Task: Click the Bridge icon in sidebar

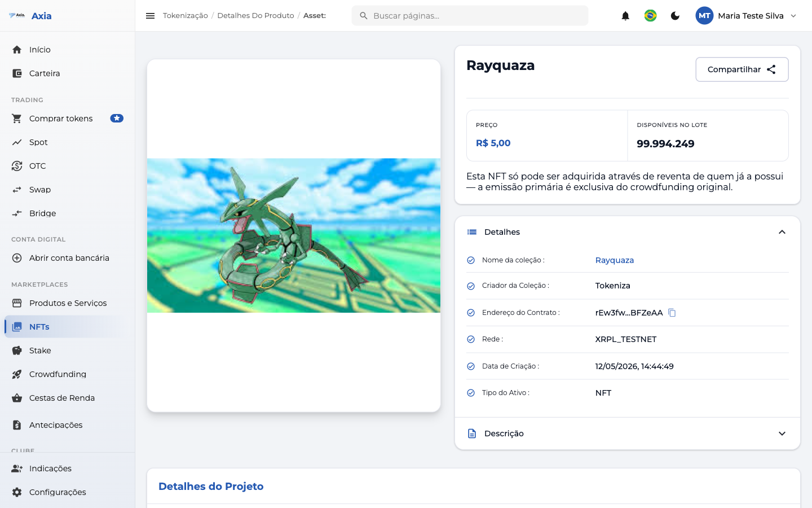Action: (x=17, y=213)
